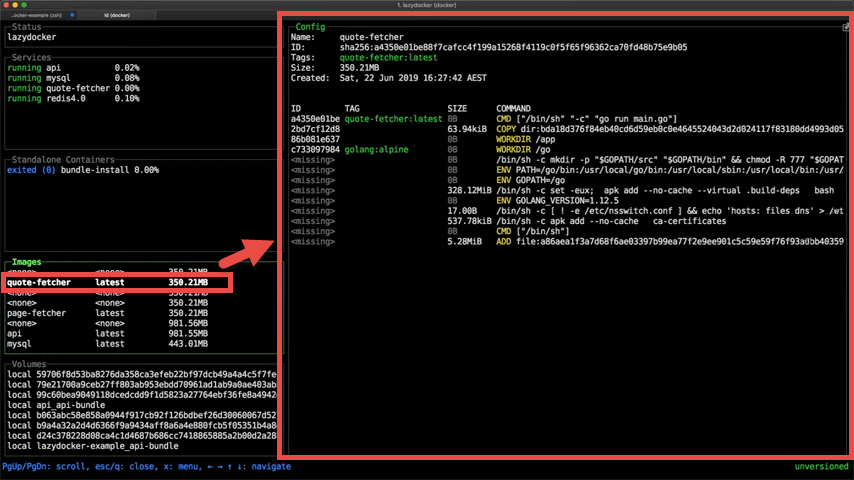Click the blue dot on the first terminal tab
The width and height of the screenshot is (854, 480).
[72, 16]
